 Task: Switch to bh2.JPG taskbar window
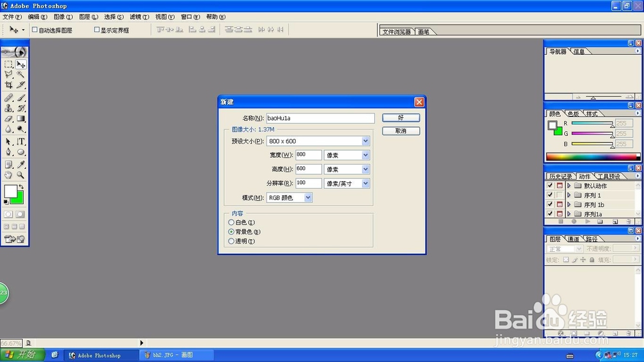[x=176, y=355]
